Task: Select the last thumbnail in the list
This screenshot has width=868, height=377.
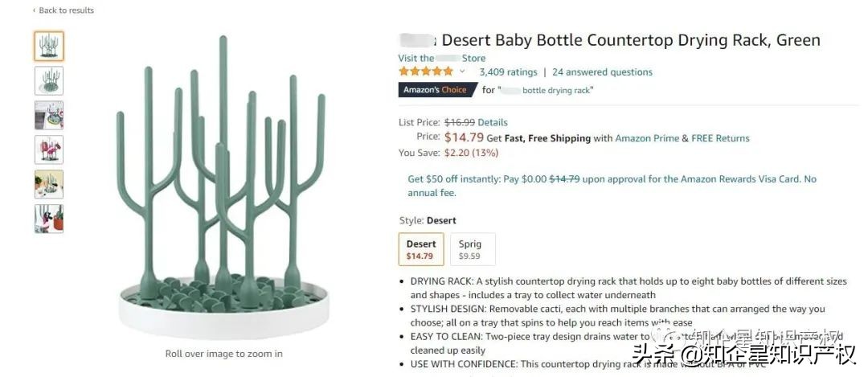Action: [48, 219]
